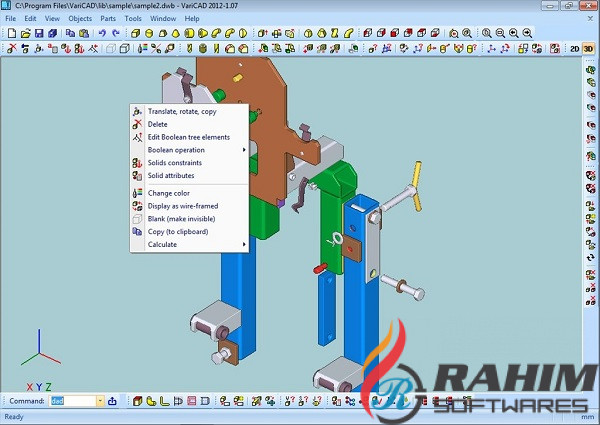Click the zoom-out magnifier with minus sign
Screen dimensions: 600x425
(500, 33)
